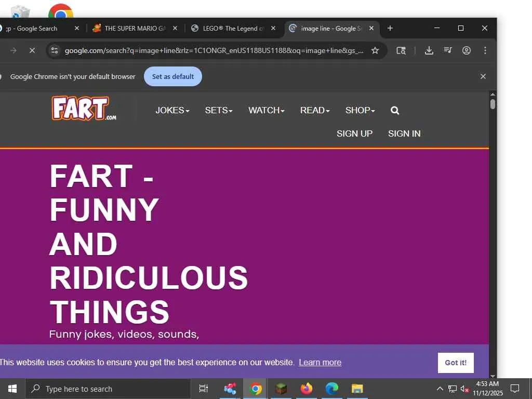Viewport: 532px width, 399px height.
Task: Click the scrollbar up arrow
Action: click(x=493, y=94)
